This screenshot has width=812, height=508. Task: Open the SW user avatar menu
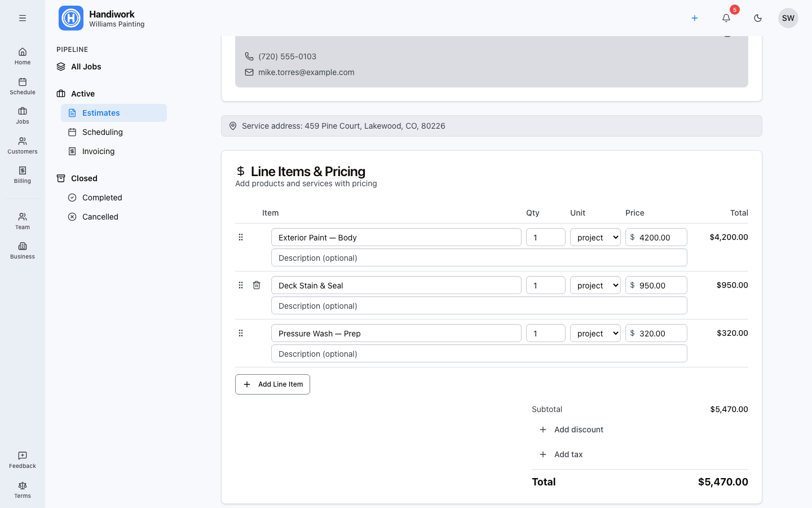pyautogui.click(x=788, y=18)
